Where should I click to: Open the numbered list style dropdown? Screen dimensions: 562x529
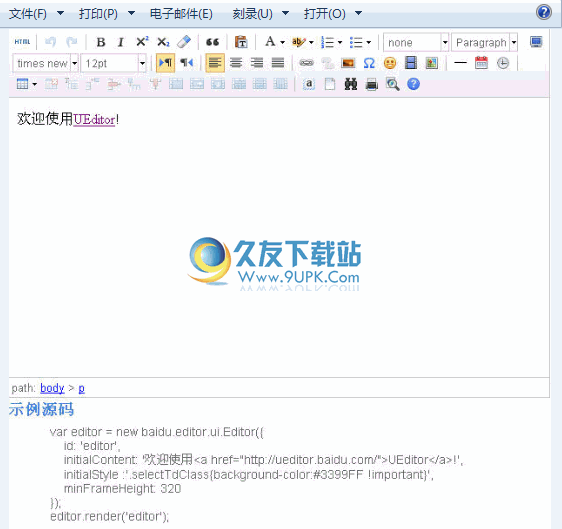click(x=340, y=43)
